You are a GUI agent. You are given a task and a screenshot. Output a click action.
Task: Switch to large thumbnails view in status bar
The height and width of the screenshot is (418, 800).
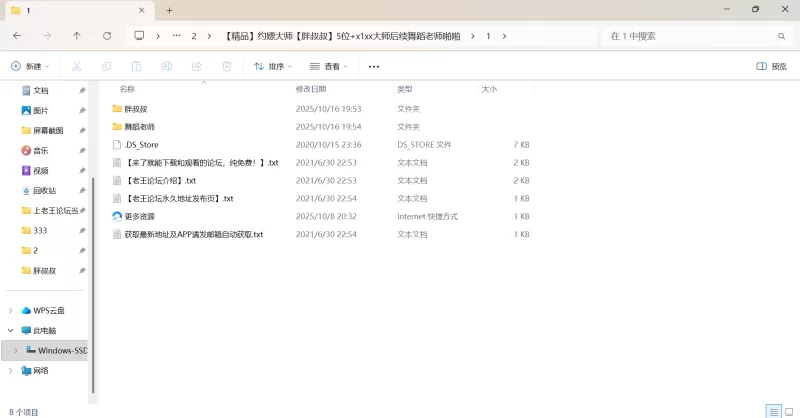pos(788,411)
